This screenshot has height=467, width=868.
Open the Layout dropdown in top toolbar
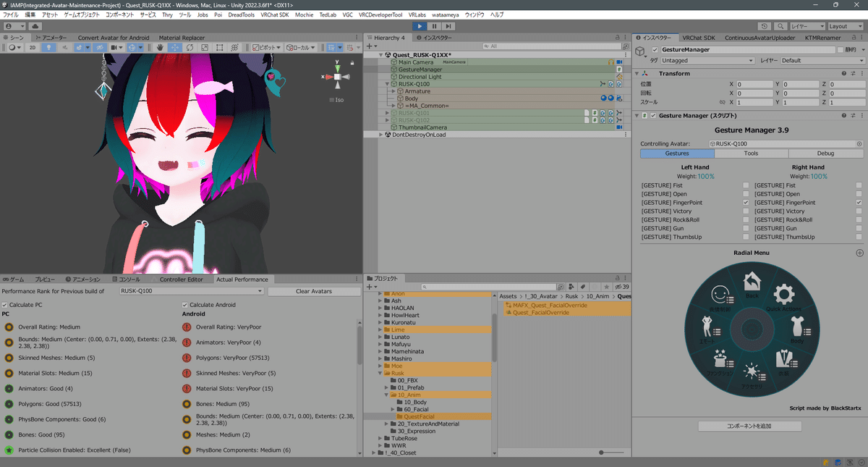pyautogui.click(x=847, y=26)
